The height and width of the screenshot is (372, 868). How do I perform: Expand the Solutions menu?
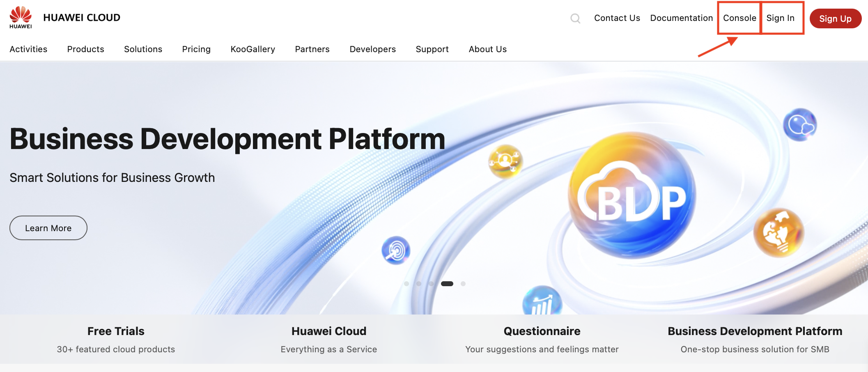click(143, 49)
